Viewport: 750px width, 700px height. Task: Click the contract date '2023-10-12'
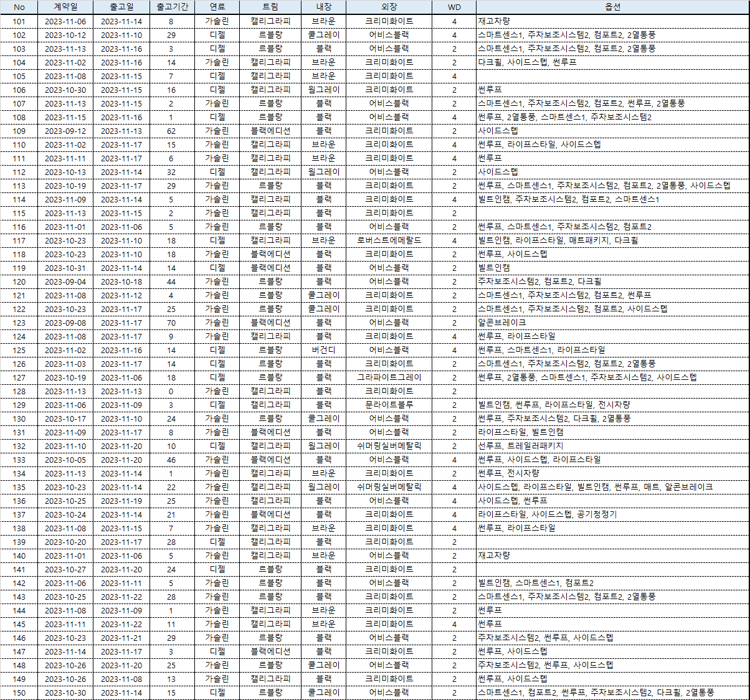tap(65, 35)
